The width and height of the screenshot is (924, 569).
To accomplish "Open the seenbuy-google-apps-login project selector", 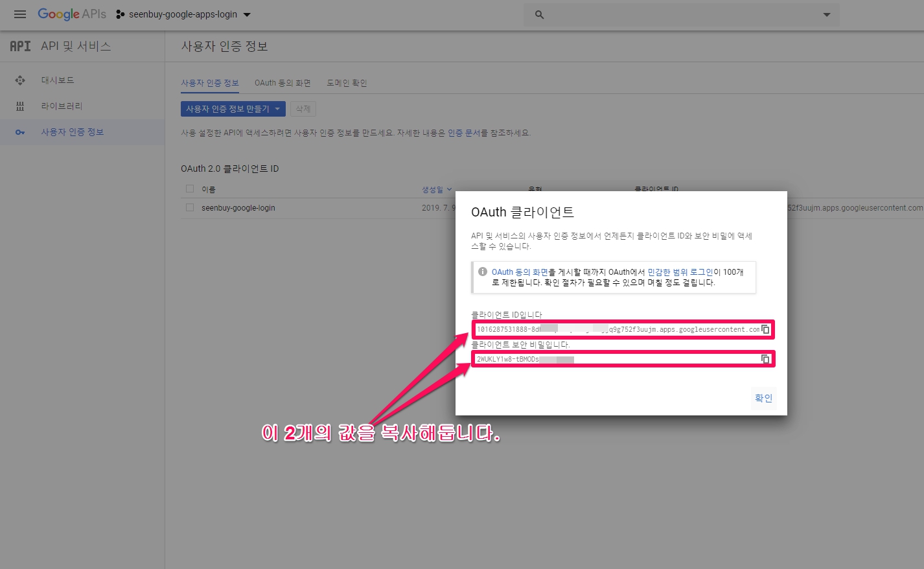I will (x=183, y=14).
